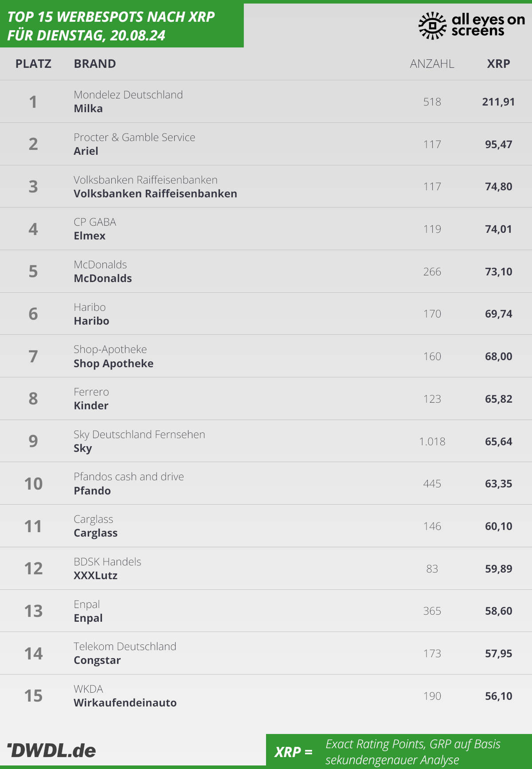Click McDonalds XRP value 73,10
This screenshot has height=769, width=532.
point(498,271)
